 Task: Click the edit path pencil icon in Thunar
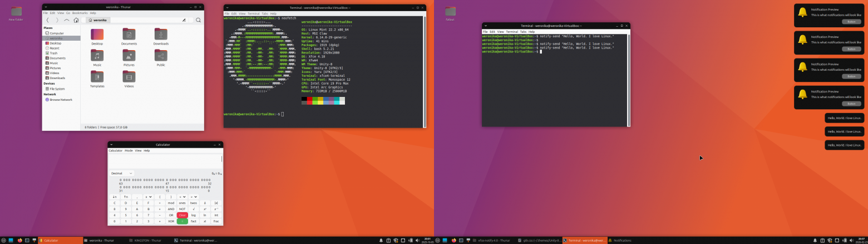[184, 20]
